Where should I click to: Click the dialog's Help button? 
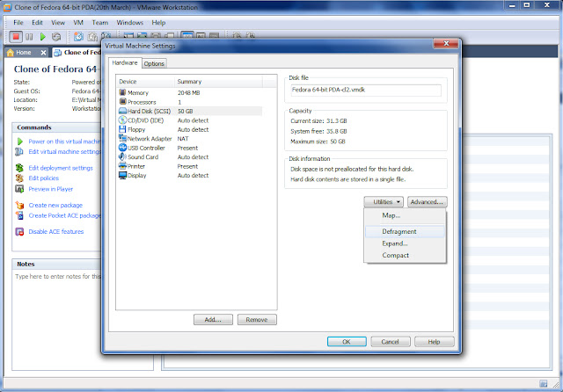434,342
